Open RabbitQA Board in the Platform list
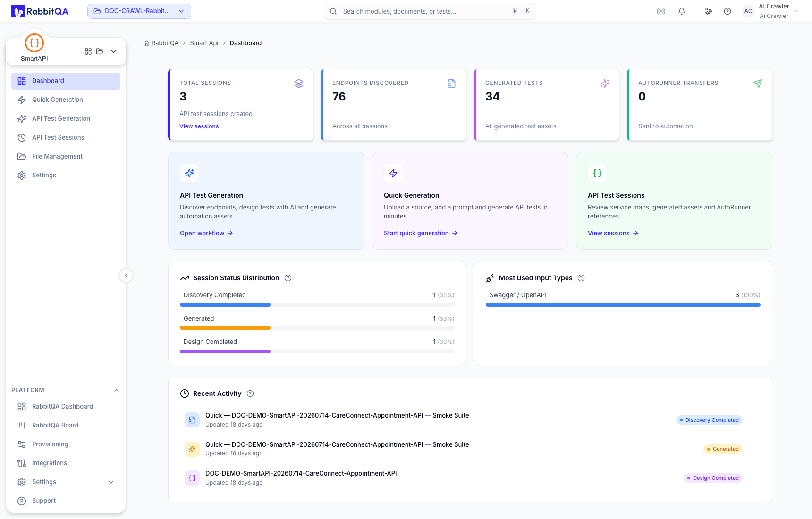812x519 pixels. (x=66, y=426)
